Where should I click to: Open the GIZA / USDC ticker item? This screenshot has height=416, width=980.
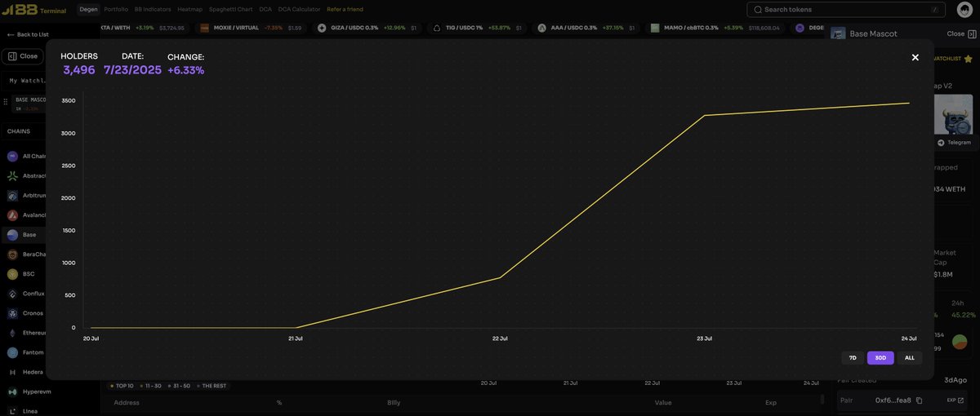367,28
